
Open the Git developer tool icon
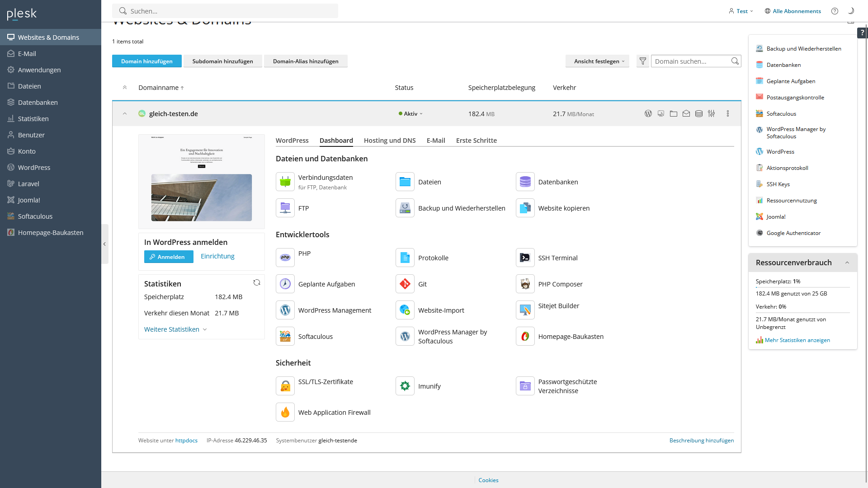[x=405, y=284]
